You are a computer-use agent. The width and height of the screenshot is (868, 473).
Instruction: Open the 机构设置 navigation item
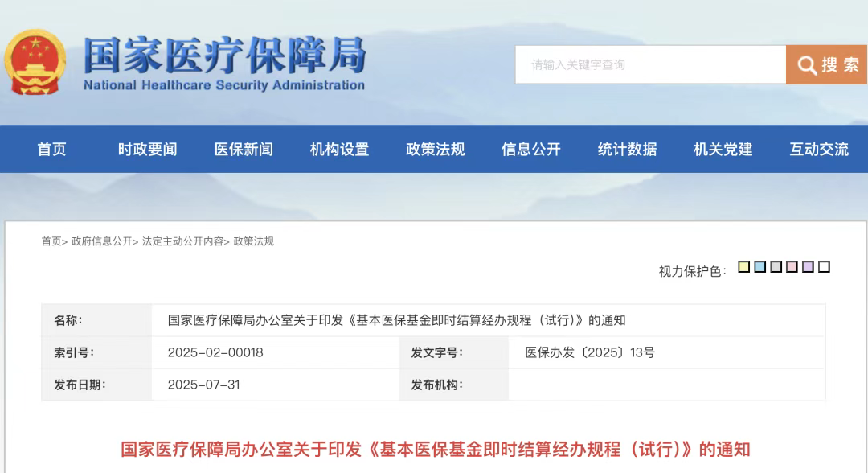339,149
